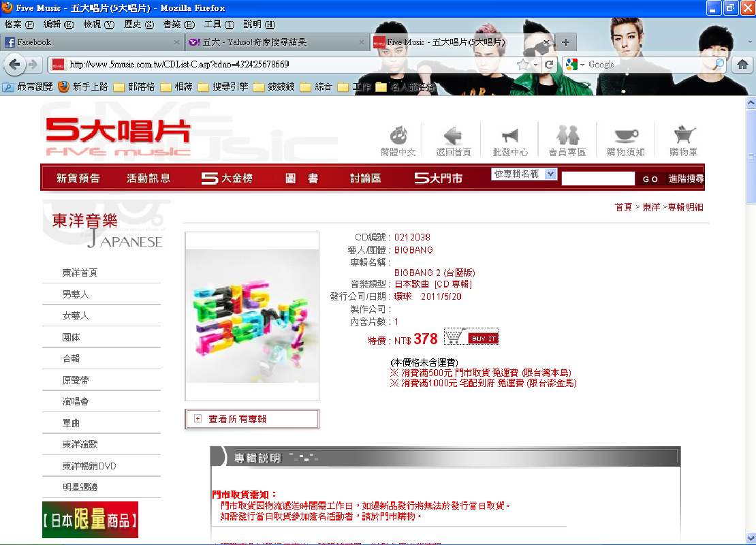Screen dimensions: 756x545
Task: Open the 搜尋引擎 bookmark folder
Action: pos(223,87)
